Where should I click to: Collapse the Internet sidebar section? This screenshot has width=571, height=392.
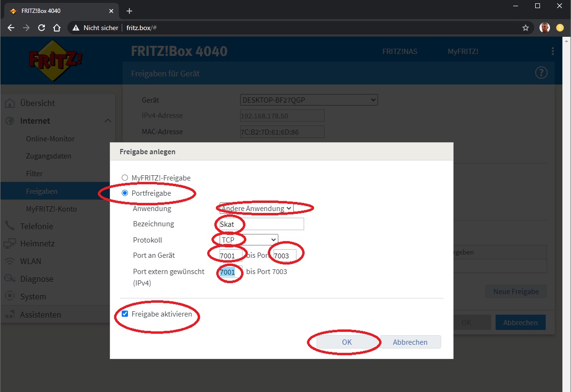click(x=108, y=121)
